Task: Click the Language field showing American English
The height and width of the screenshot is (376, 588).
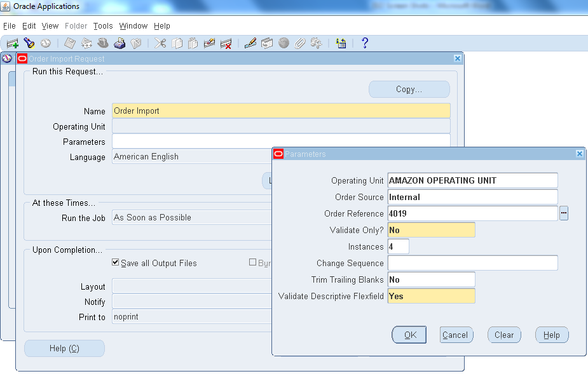Action: coord(191,156)
